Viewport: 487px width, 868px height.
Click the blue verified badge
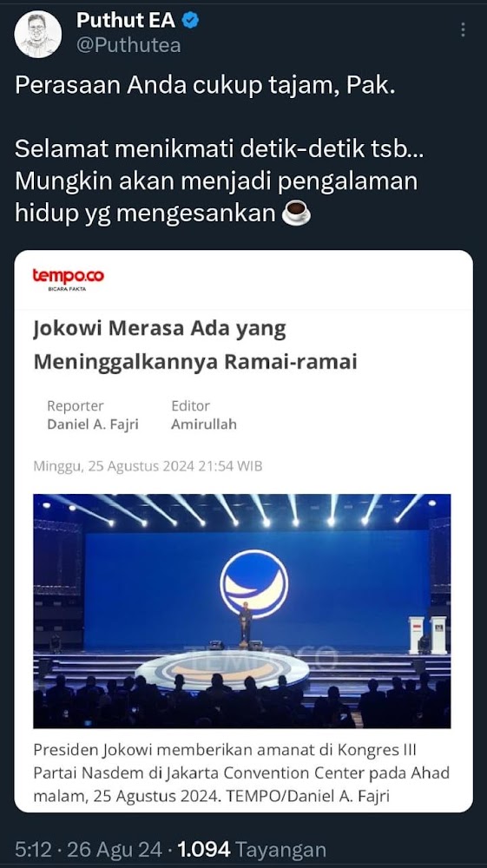coord(191,21)
